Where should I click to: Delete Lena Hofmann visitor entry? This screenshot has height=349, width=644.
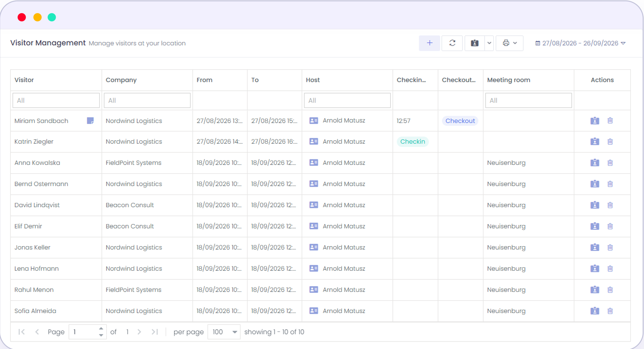[610, 269]
